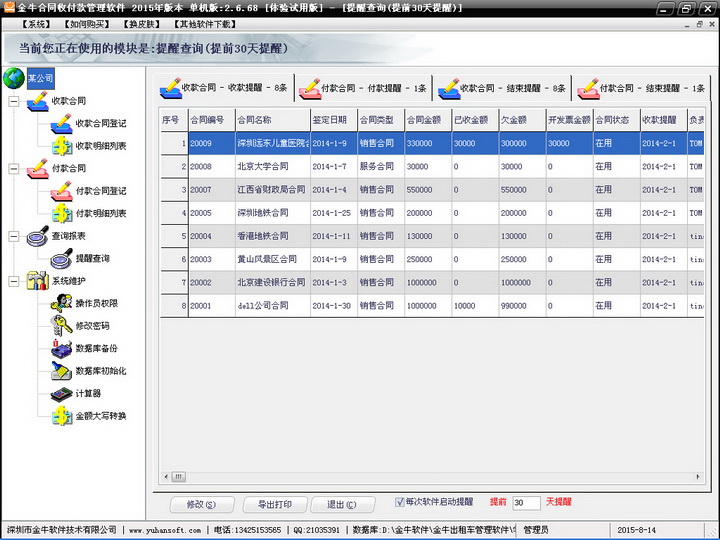Click pencil icon on 收款合同-结束提醒 tab
This screenshot has height=540, width=720.
[x=449, y=88]
